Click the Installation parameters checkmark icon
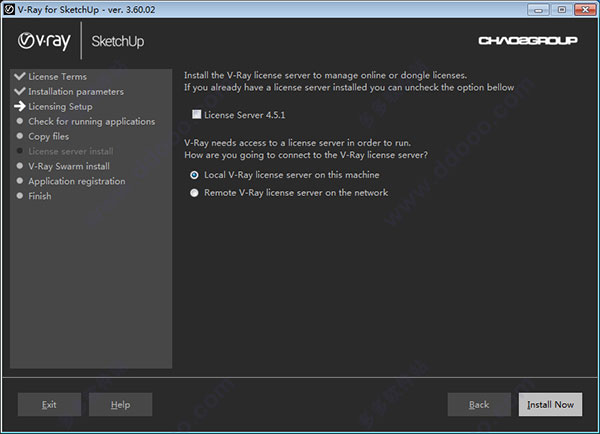Viewport: 600px width, 434px height. pos(20,91)
